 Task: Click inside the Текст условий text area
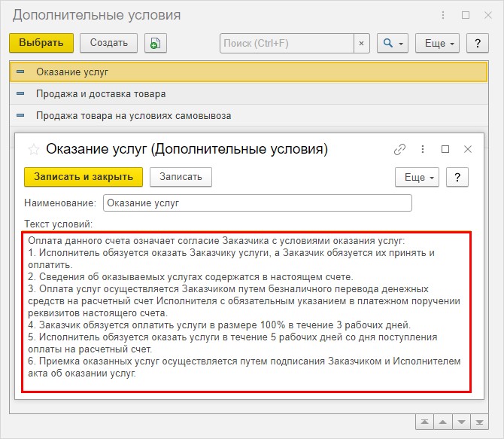tap(247, 312)
